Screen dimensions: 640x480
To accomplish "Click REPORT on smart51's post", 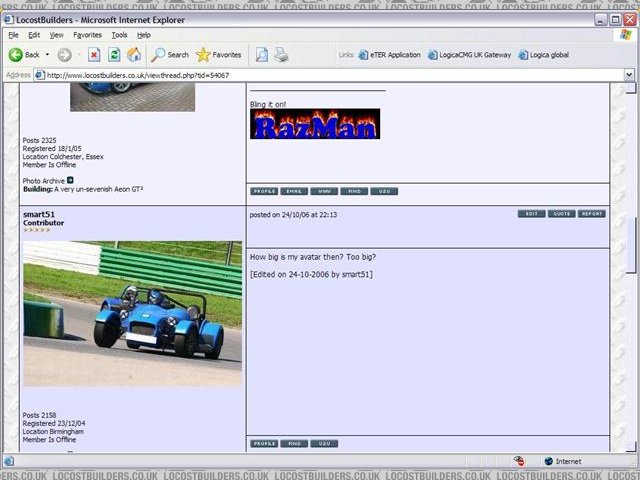I will point(591,214).
